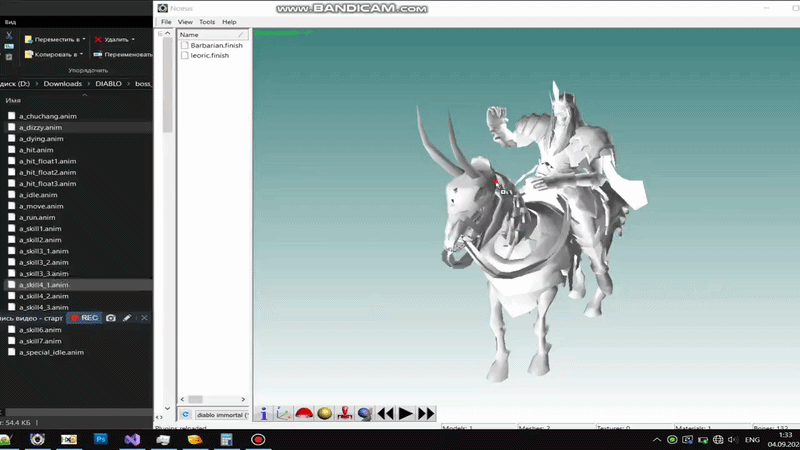Check the box for a_idle.anim

click(11, 194)
